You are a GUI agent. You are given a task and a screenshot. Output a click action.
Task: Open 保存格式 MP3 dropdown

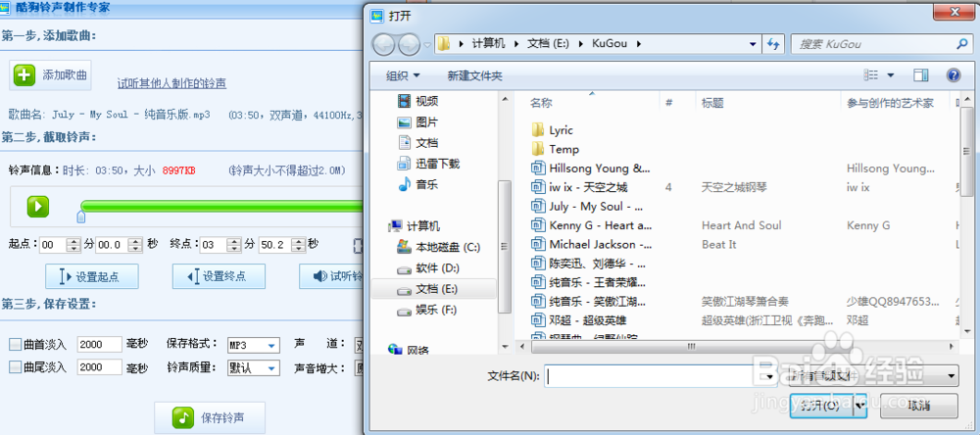253,345
